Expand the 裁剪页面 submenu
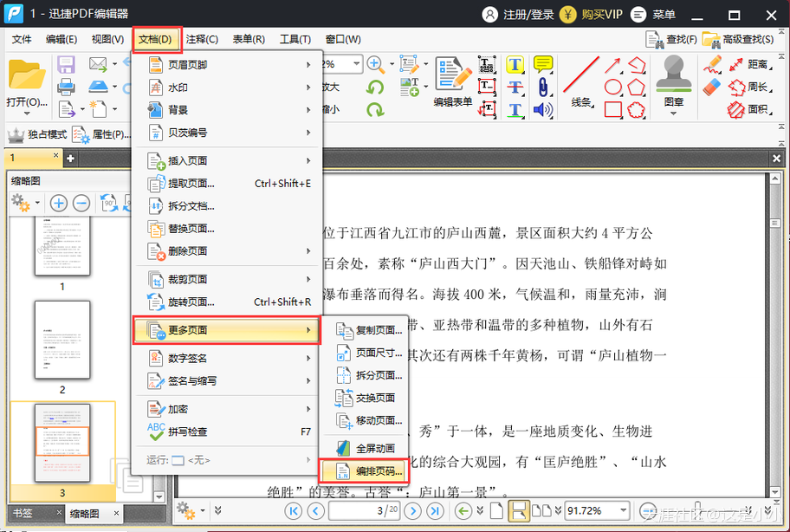This screenshot has height=532, width=790. [227, 279]
